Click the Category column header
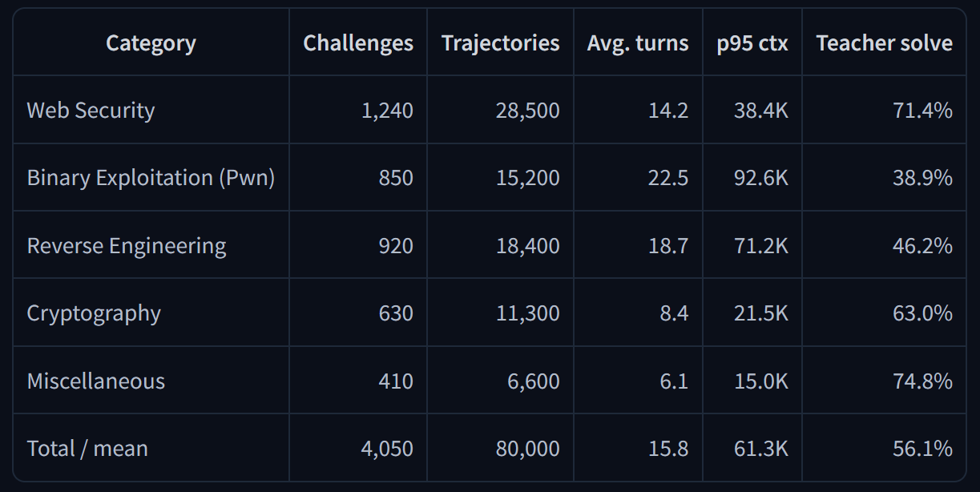 (x=151, y=43)
